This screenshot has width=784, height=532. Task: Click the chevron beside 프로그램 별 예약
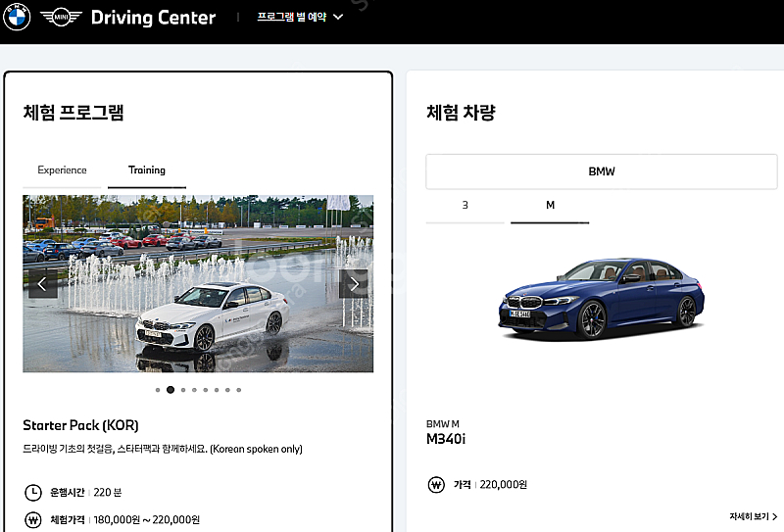(x=338, y=17)
